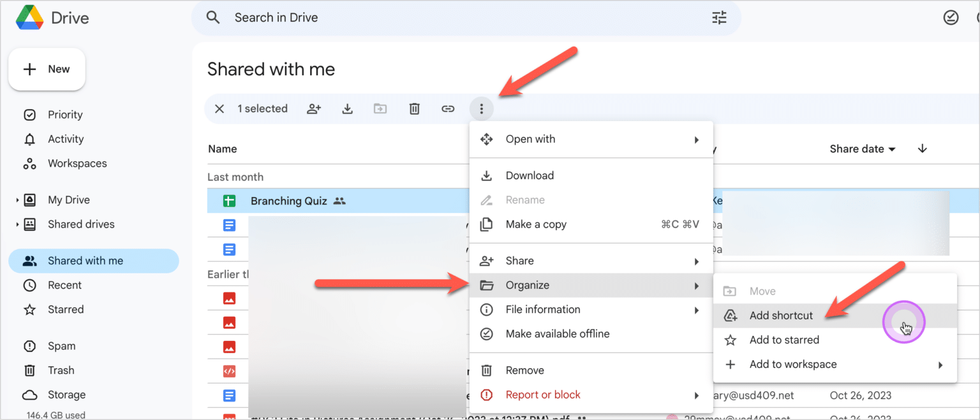Click the red code file icon
Viewport: 980px width, 420px height.
click(229, 371)
